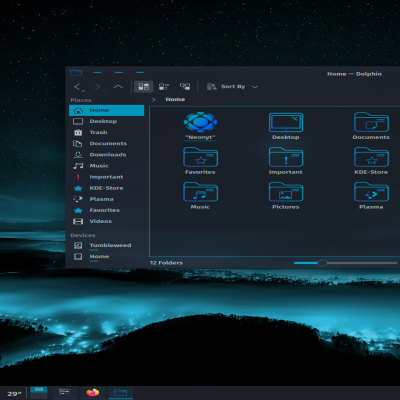Viewport: 400px width, 400px height.
Task: Open the weather widget showing 29°
Action: click(14, 394)
